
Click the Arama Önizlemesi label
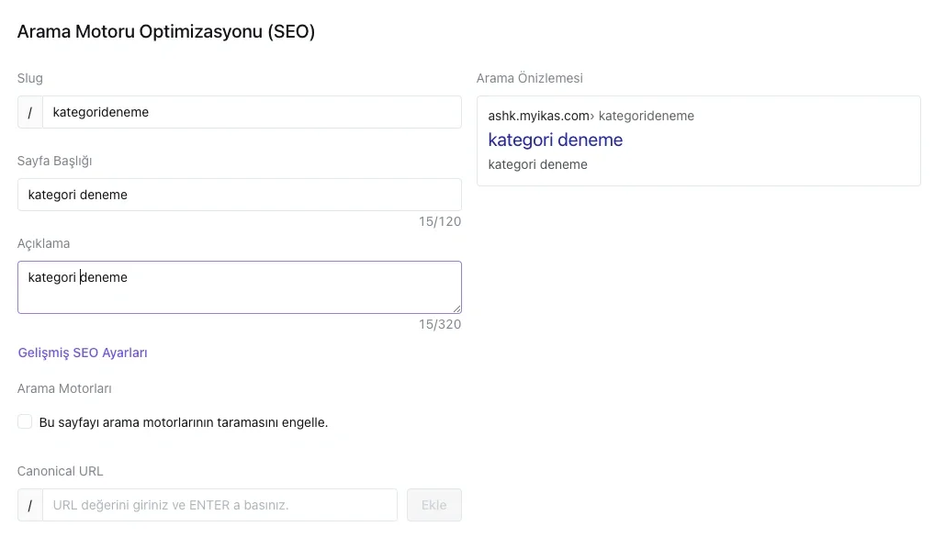coord(530,78)
